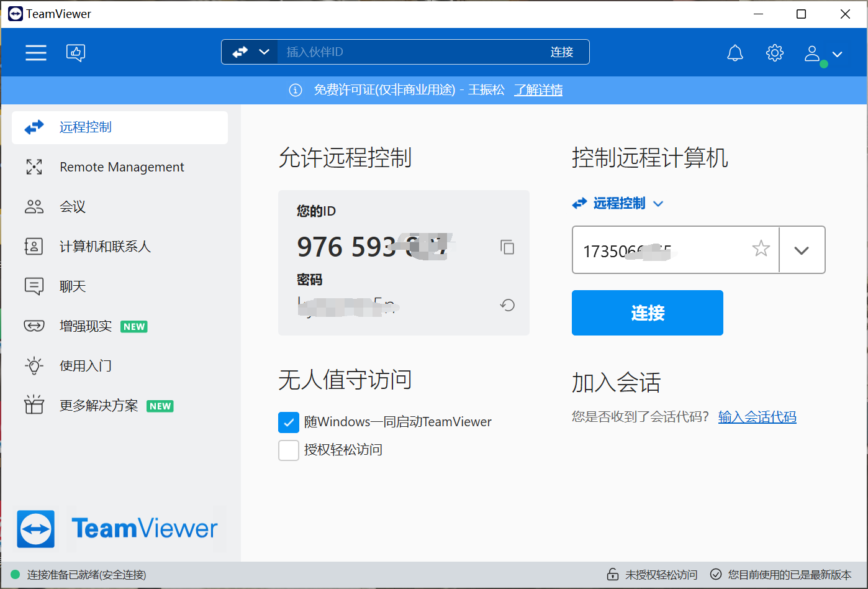Click the 远程控制 sidebar arrows icon

click(x=34, y=127)
